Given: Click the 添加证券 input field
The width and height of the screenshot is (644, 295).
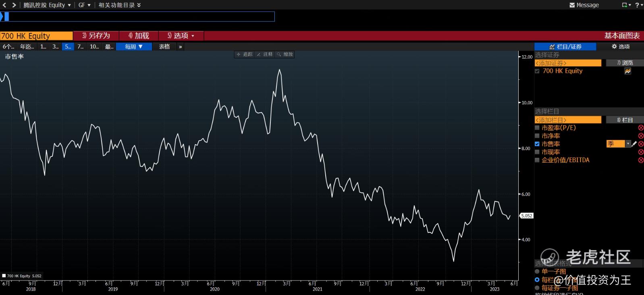Looking at the screenshot, I should [568, 63].
